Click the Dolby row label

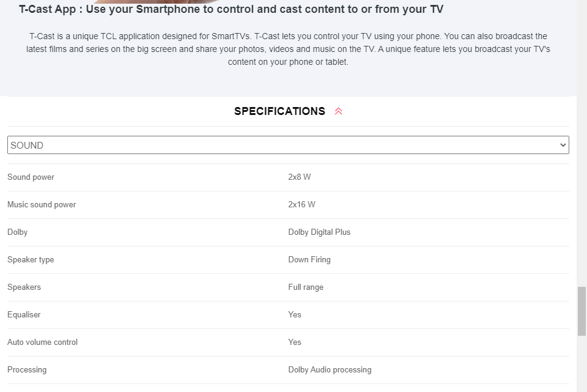(18, 232)
